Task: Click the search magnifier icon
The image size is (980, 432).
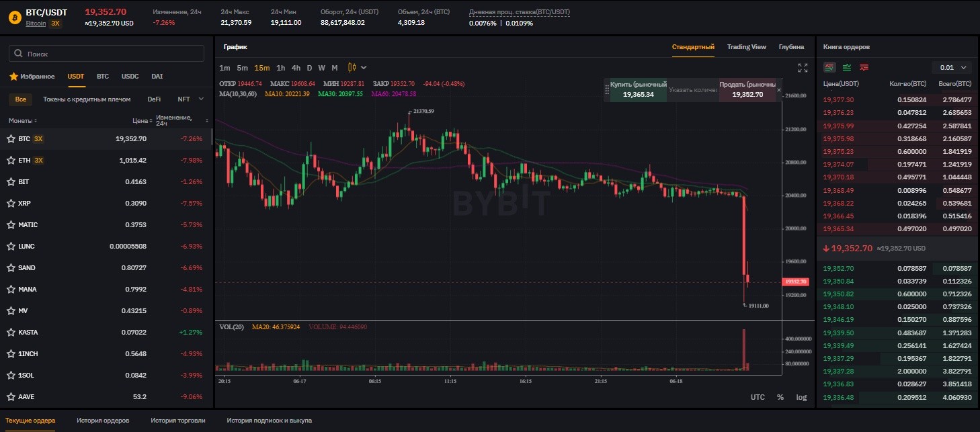Action: [19, 54]
